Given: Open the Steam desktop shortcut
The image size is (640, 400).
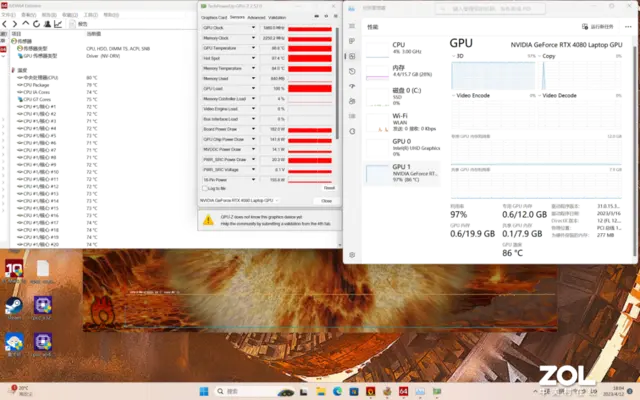Looking at the screenshot, I should [14, 308].
